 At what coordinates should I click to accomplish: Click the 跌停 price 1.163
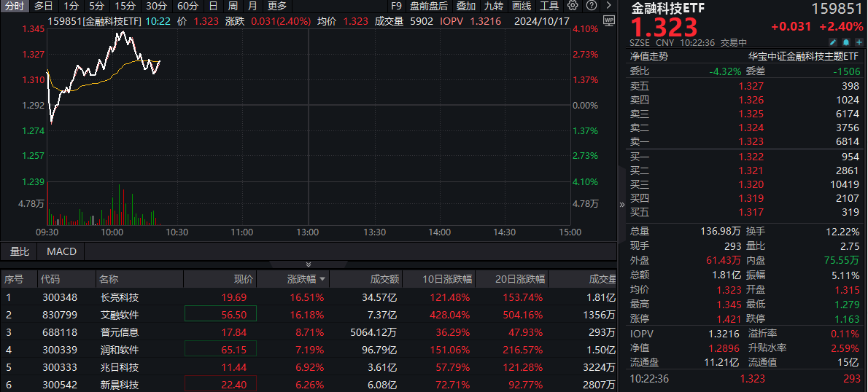pos(846,319)
